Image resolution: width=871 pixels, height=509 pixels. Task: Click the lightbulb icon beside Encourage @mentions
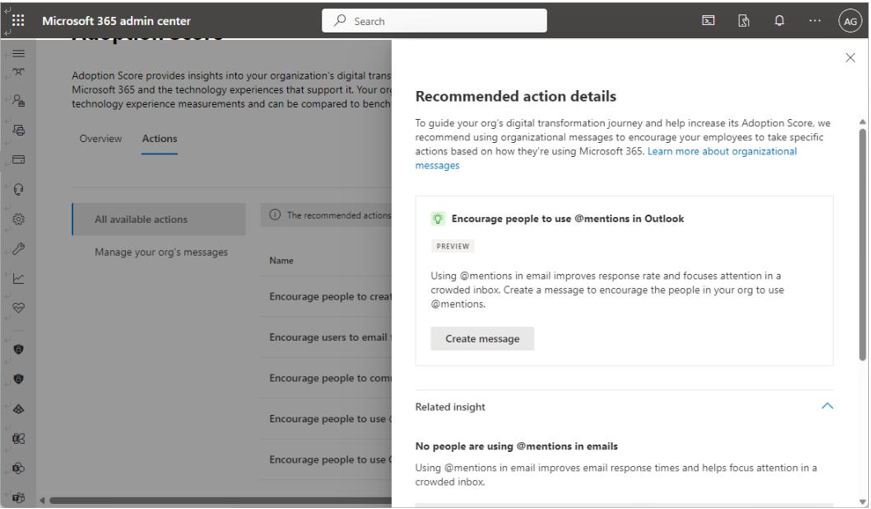[438, 218]
